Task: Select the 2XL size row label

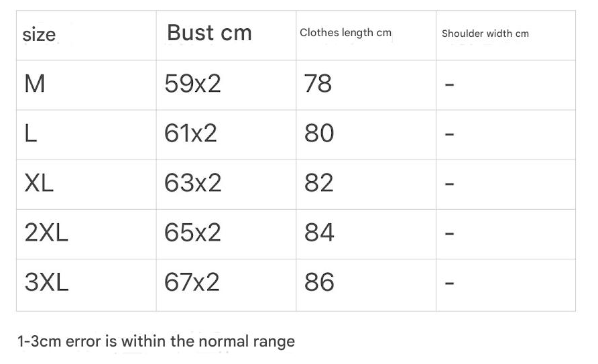Action: [x=46, y=233]
